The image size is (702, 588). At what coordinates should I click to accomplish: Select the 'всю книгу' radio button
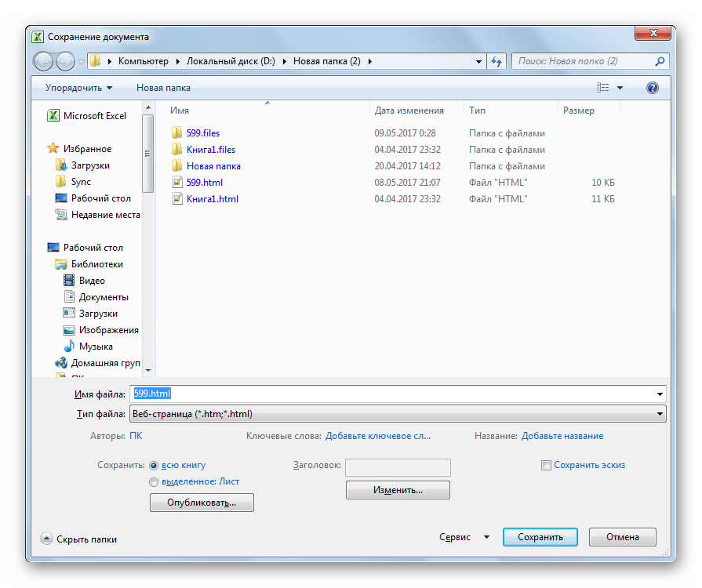point(154,465)
